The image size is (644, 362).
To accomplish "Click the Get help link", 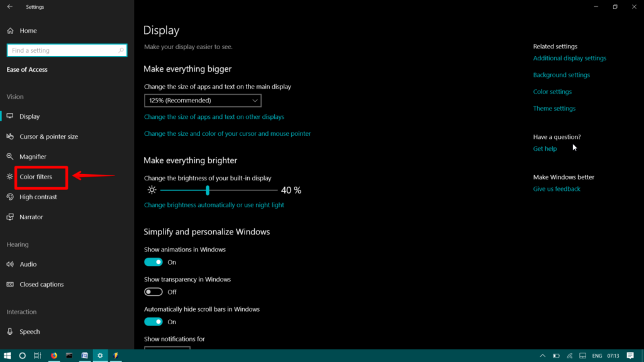I will click(545, 148).
